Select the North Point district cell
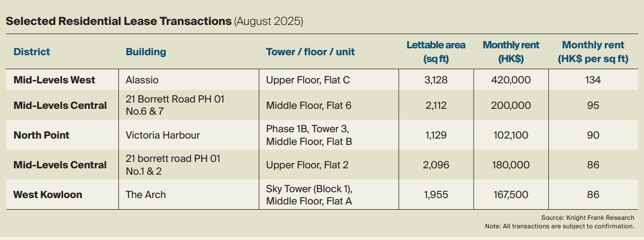 point(41,135)
